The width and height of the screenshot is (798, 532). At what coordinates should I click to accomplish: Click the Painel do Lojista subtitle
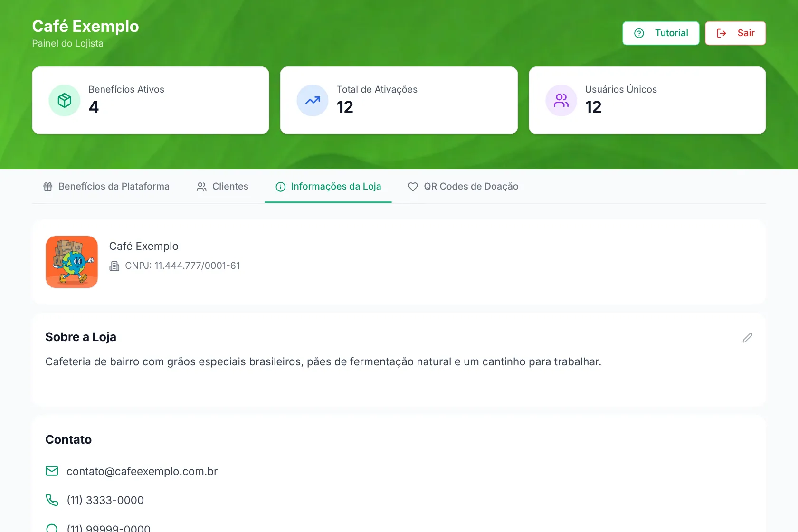coord(67,43)
